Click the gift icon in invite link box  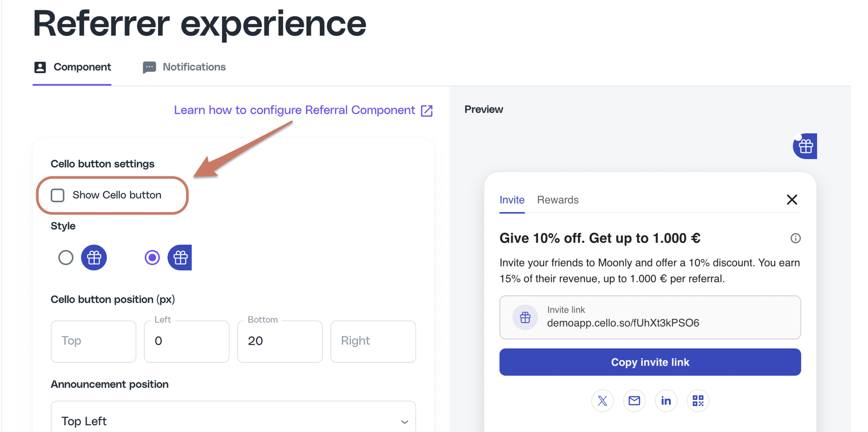click(x=525, y=318)
